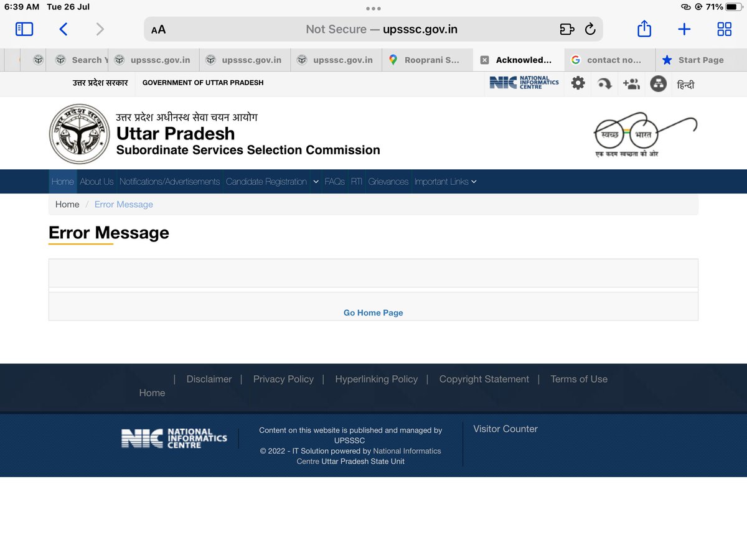Reload the upsssc.gov.in page
The width and height of the screenshot is (747, 560).
click(590, 29)
